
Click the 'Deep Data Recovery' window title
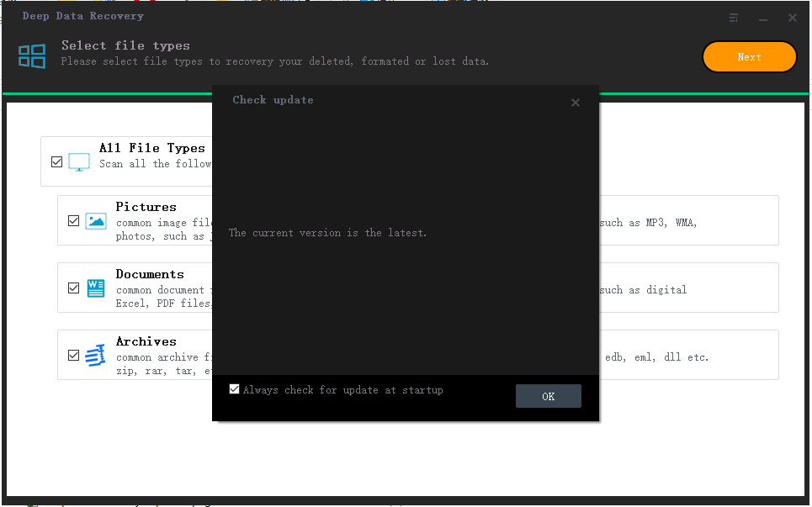pyautogui.click(x=82, y=16)
